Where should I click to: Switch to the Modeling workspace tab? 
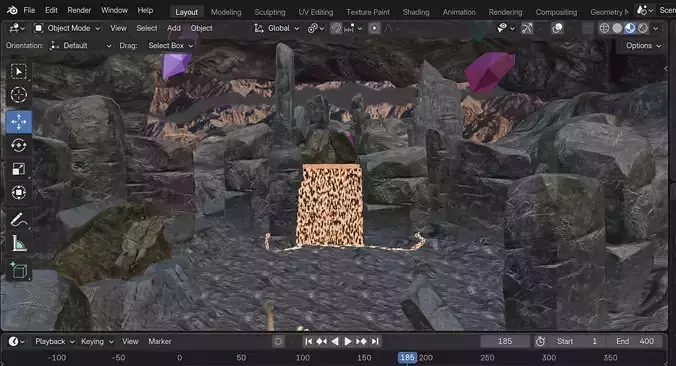[226, 12]
